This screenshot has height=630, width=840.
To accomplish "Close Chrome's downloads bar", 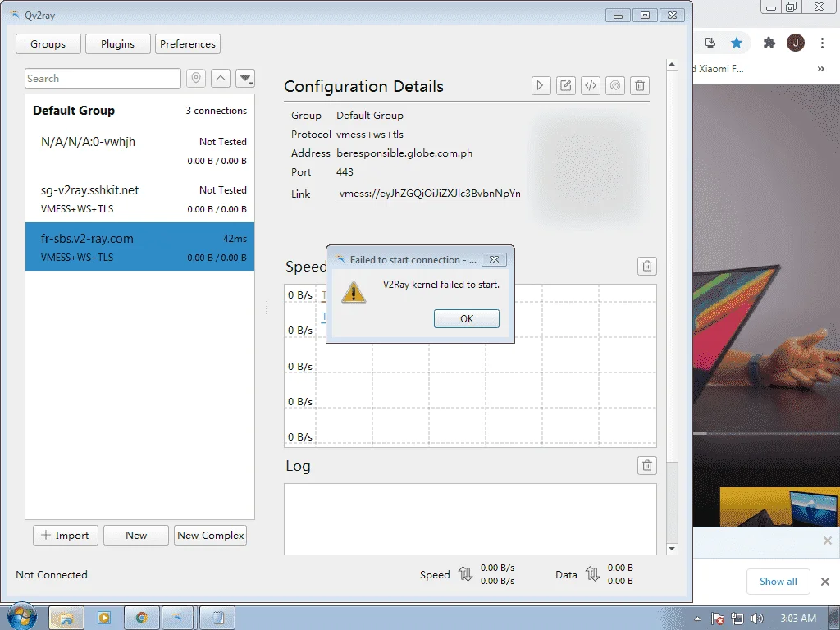I will tap(825, 582).
